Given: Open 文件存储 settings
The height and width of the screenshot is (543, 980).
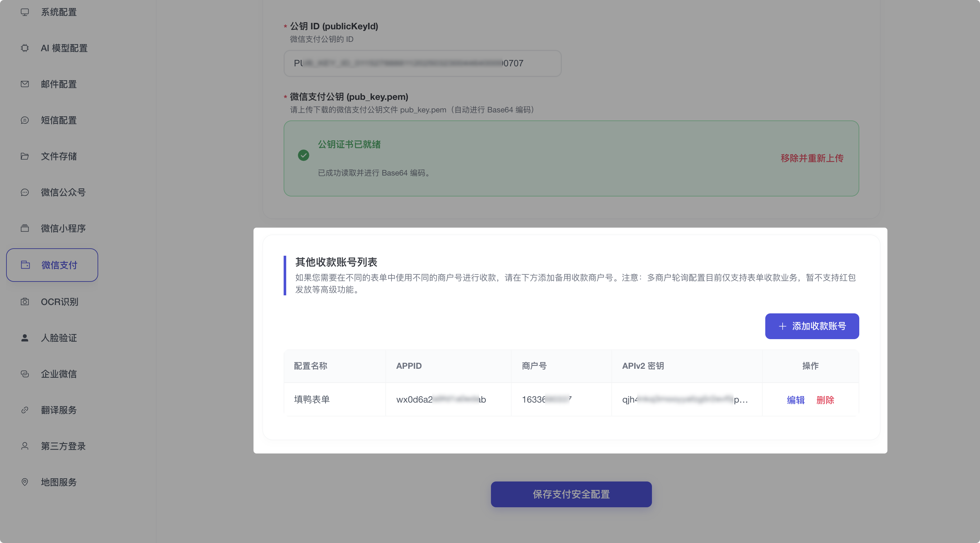Looking at the screenshot, I should coord(52,157).
